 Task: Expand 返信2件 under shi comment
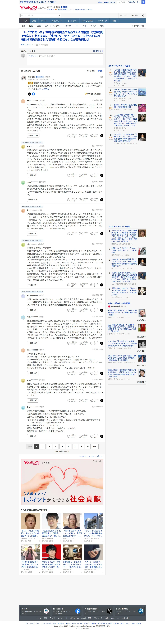pos(32,285)
